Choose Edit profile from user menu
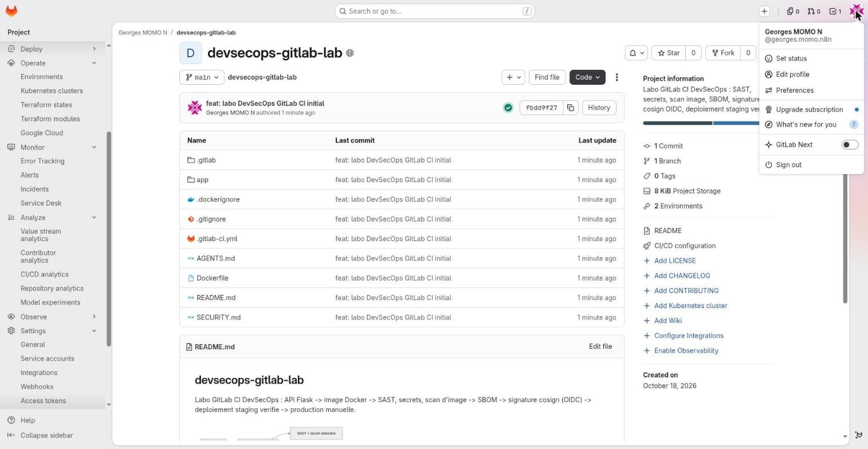Viewport: 868px width, 449px height. pyautogui.click(x=792, y=74)
